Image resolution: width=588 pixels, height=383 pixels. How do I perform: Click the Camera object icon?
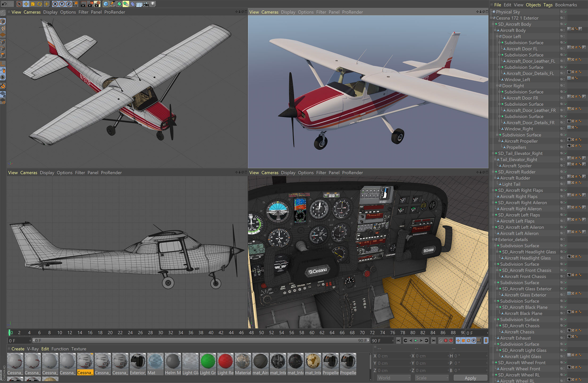click(x=146, y=4)
